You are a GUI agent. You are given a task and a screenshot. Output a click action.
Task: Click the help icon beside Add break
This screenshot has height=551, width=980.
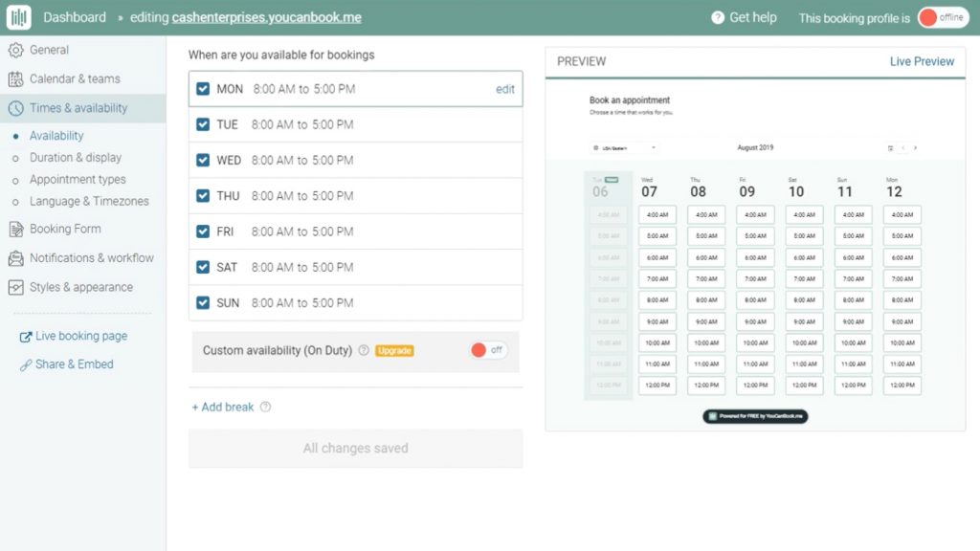tap(265, 407)
